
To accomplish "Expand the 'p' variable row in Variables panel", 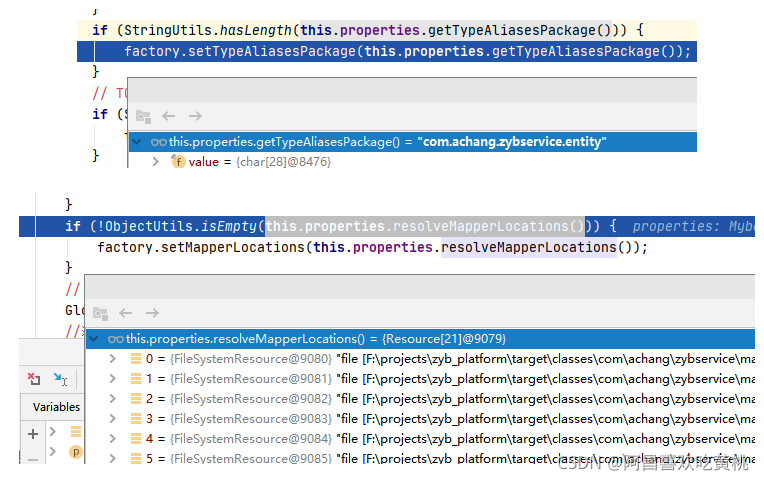I will pos(53,452).
